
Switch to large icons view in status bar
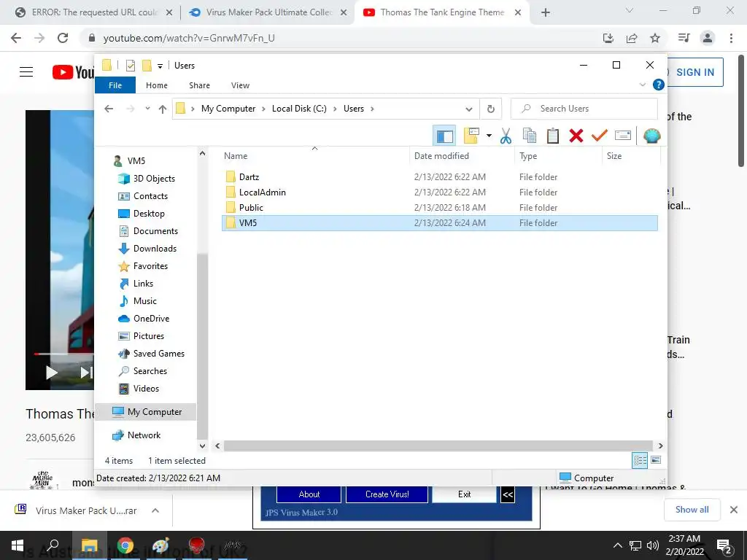click(x=656, y=460)
